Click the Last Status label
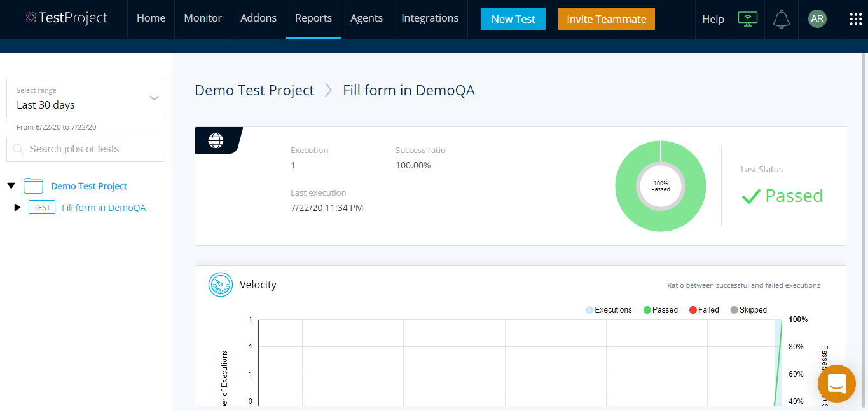Screen dimensions: 868x411 pos(762,170)
